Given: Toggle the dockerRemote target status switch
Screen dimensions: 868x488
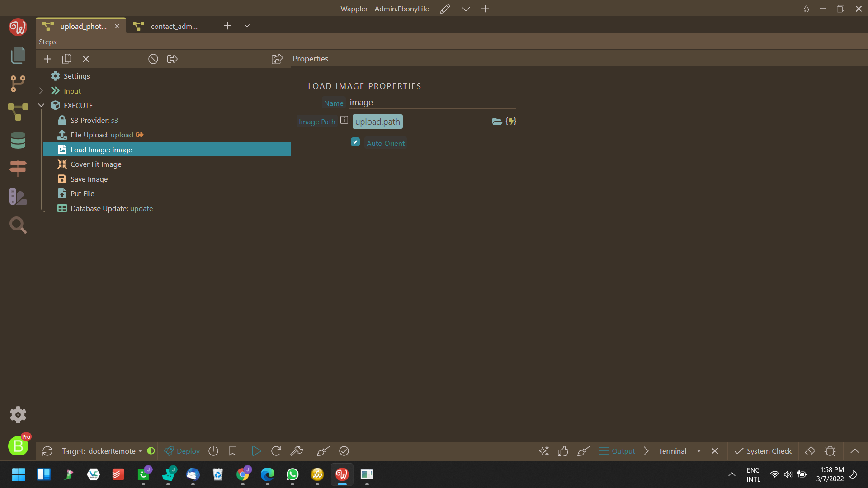Looking at the screenshot, I should [x=151, y=451].
